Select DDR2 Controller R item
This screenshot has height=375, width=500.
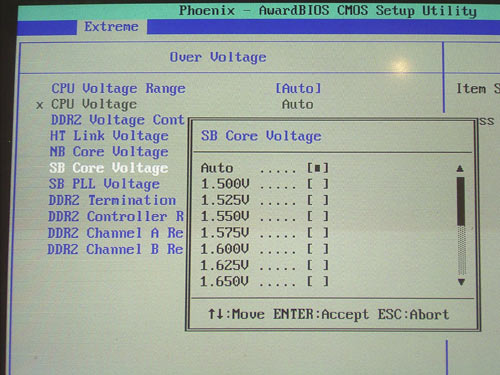(116, 217)
